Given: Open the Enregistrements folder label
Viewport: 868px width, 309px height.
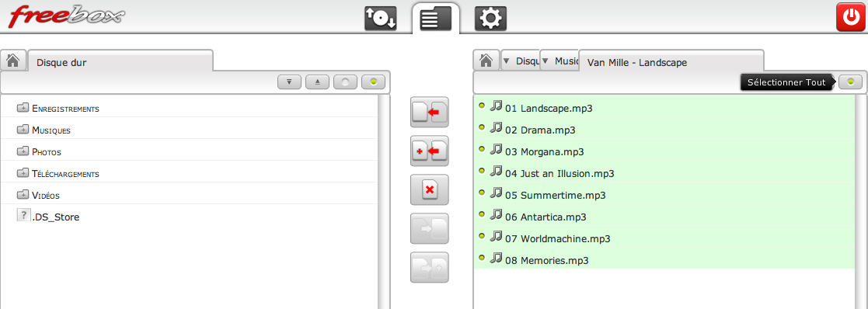Looking at the screenshot, I should [66, 109].
